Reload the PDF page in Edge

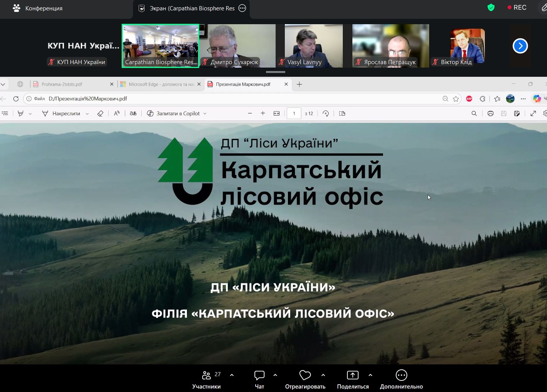tap(16, 99)
